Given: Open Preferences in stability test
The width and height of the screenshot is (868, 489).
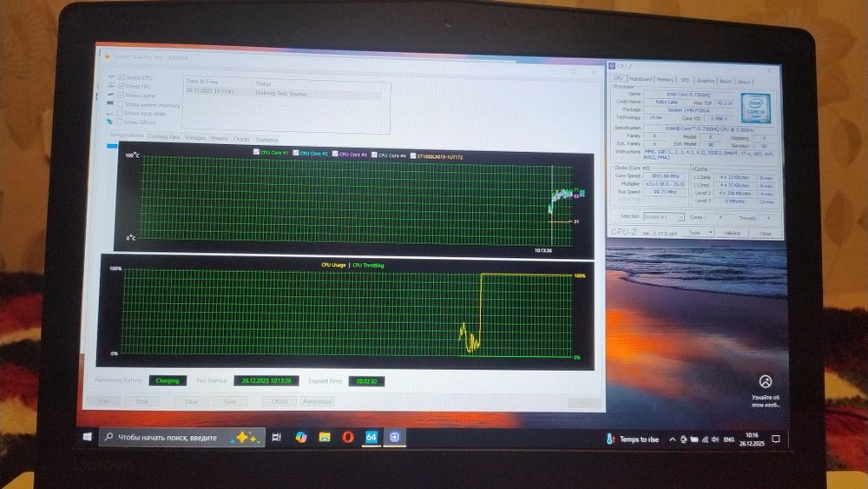Looking at the screenshot, I should 317,401.
